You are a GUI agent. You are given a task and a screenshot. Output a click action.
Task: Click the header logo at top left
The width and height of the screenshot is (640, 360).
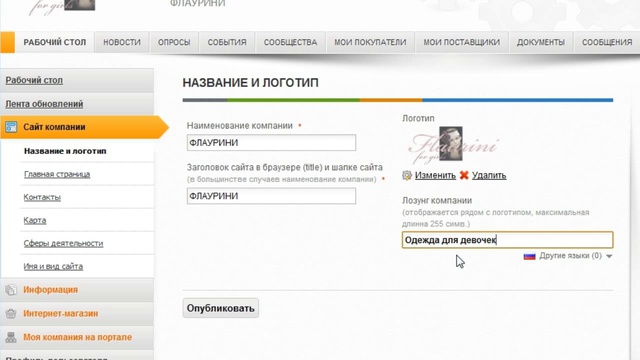62,7
